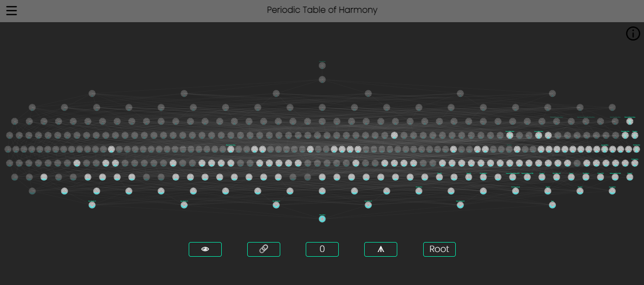Select the bright white node near the left center
The width and height of the screenshot is (644, 285).
point(111,149)
